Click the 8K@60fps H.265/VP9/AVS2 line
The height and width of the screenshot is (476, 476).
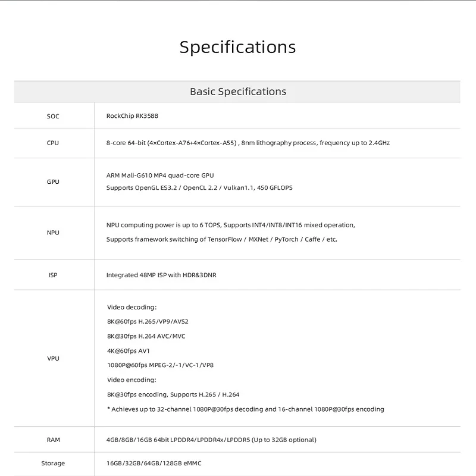point(148,321)
